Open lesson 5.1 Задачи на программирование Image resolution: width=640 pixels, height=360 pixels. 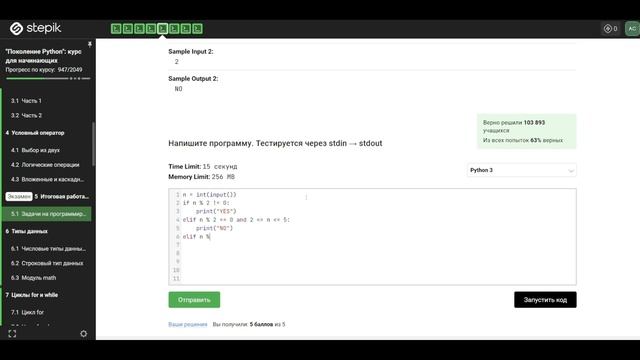47,214
